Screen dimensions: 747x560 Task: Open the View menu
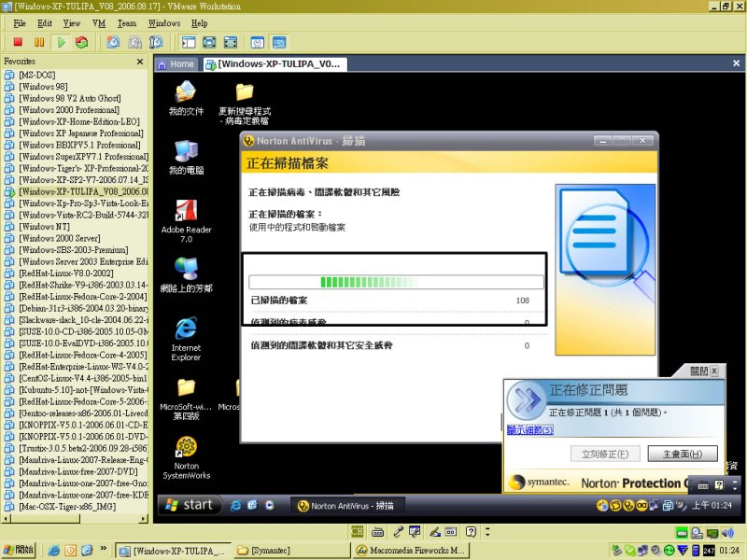[x=72, y=22]
